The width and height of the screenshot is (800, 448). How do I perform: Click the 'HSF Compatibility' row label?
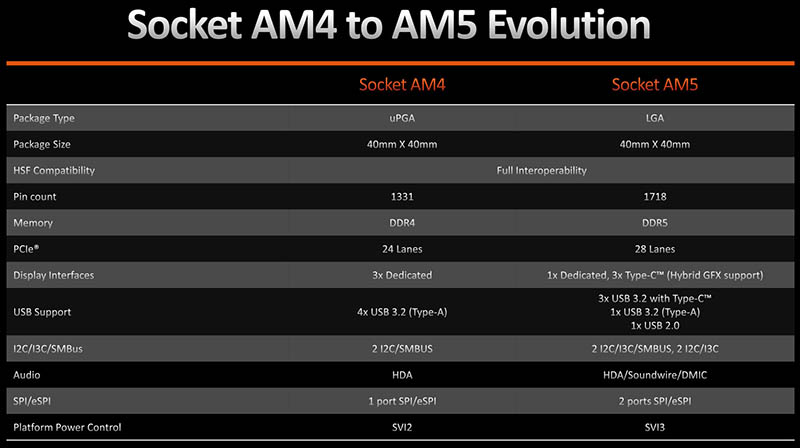point(54,170)
